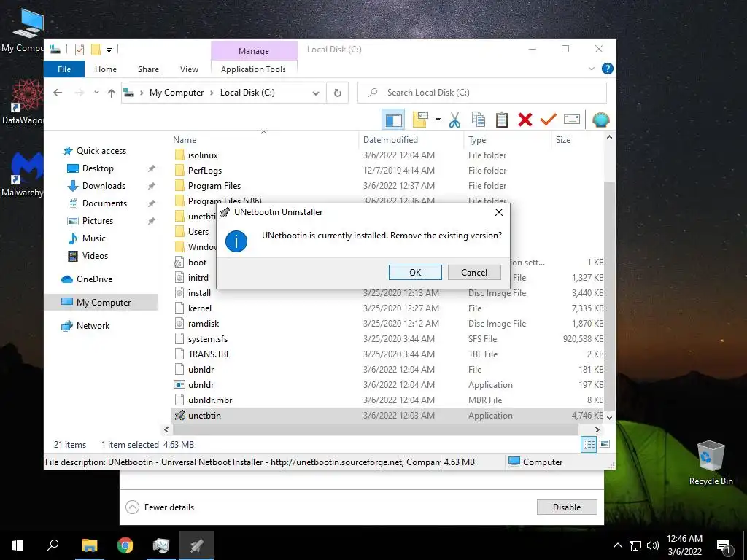747x560 pixels.
Task: Click the unetbtin rocket file icon
Action: (179, 415)
